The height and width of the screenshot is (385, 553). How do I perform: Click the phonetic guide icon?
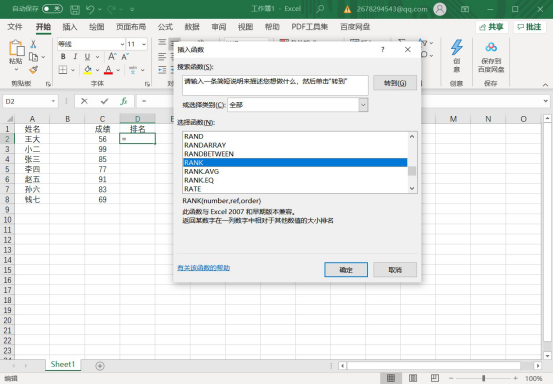pyautogui.click(x=133, y=70)
